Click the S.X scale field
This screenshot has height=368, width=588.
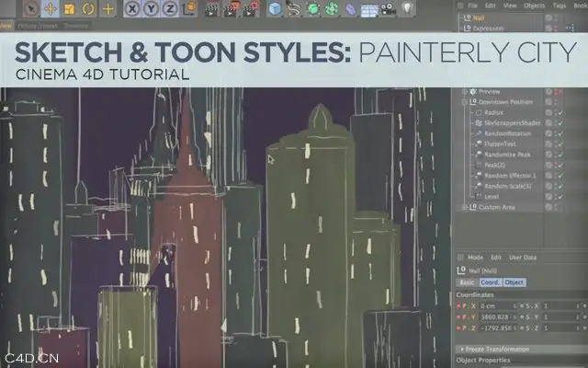coord(560,306)
